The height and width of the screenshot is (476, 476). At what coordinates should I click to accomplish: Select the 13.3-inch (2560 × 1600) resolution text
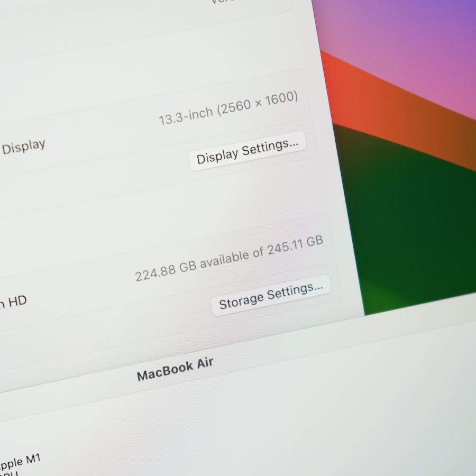(x=228, y=108)
